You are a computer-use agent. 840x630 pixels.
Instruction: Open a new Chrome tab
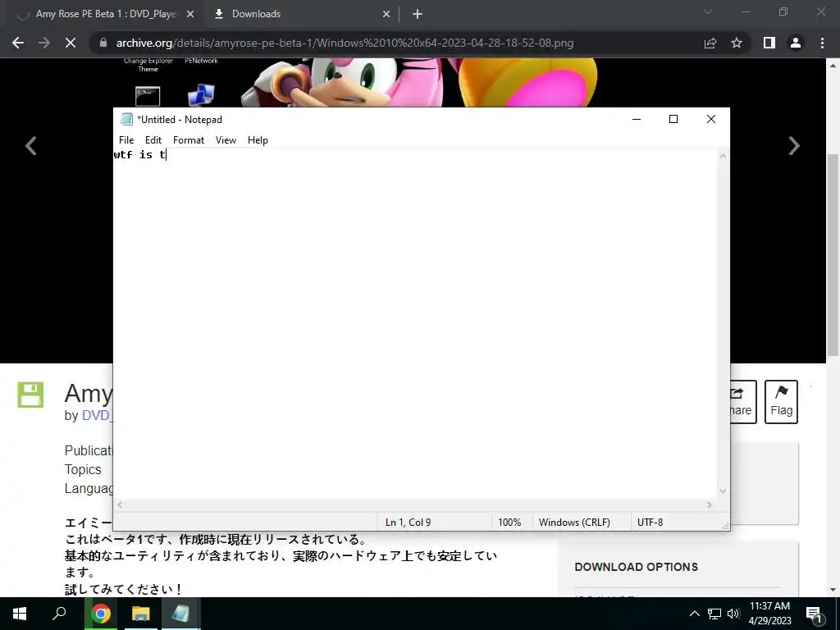click(x=418, y=15)
